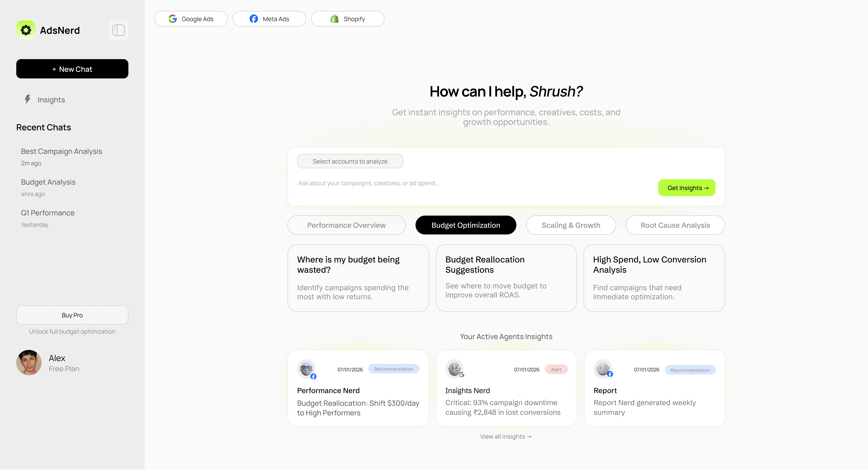Screen dimensions: 868x470
Task: Click the Google Ads G icon
Action: point(173,19)
